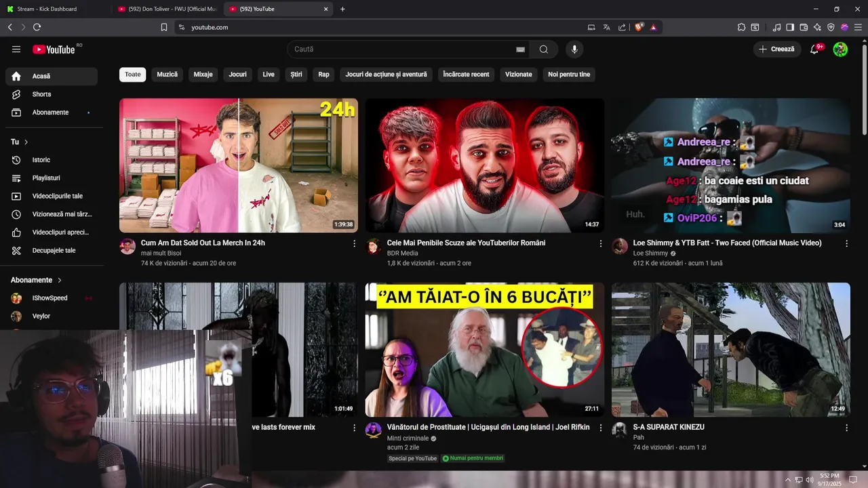868x488 pixels.
Task: Toggle the browser sidebar panel
Action: [x=790, y=27]
